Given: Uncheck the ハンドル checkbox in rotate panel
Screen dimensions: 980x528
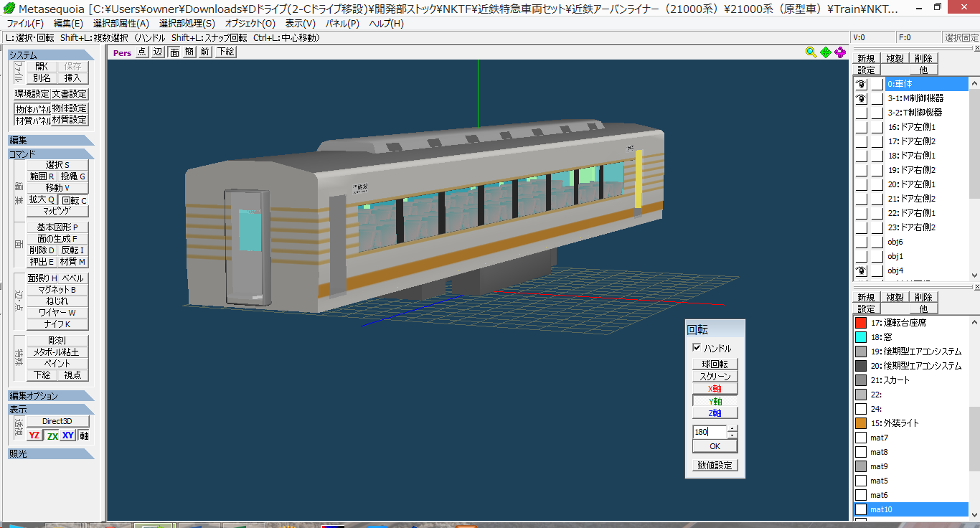Looking at the screenshot, I should pos(697,348).
